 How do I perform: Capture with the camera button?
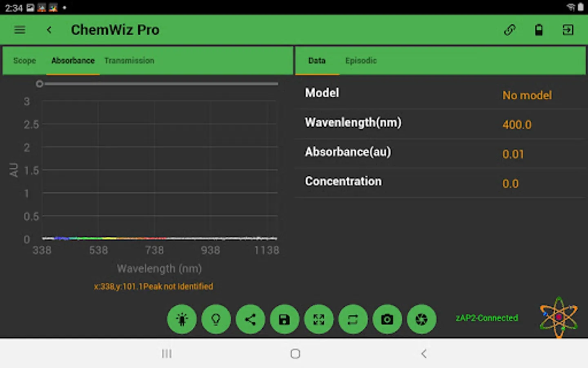pos(388,319)
